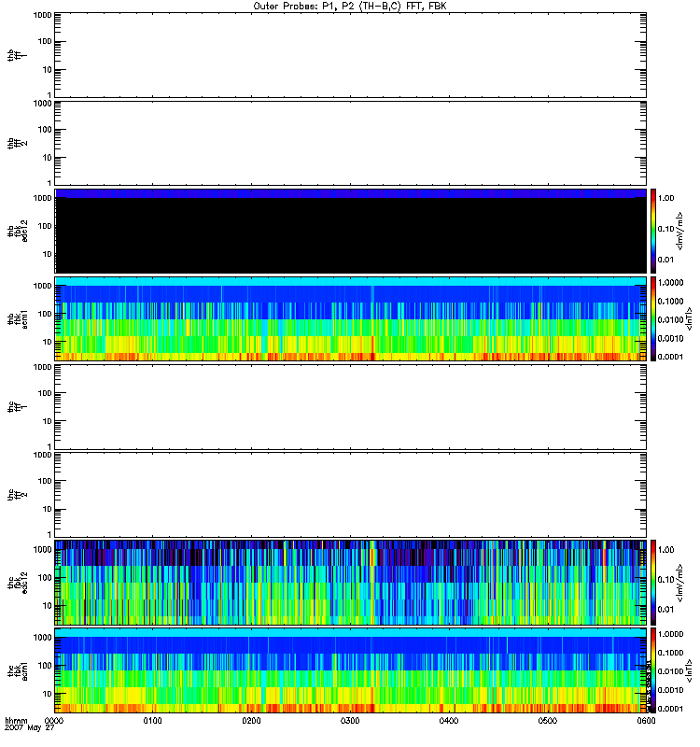Click the '1000' tick label of thb fff 1 panel
This screenshot has height=747, width=700.
(x=42, y=15)
